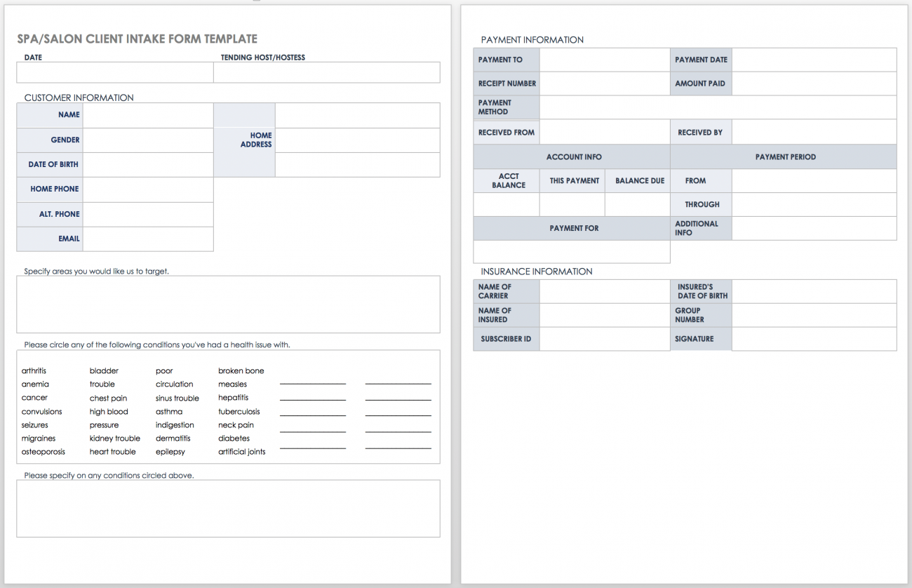Image resolution: width=912 pixels, height=588 pixels.
Task: Select the AMOUNT PAID field
Action: point(814,83)
